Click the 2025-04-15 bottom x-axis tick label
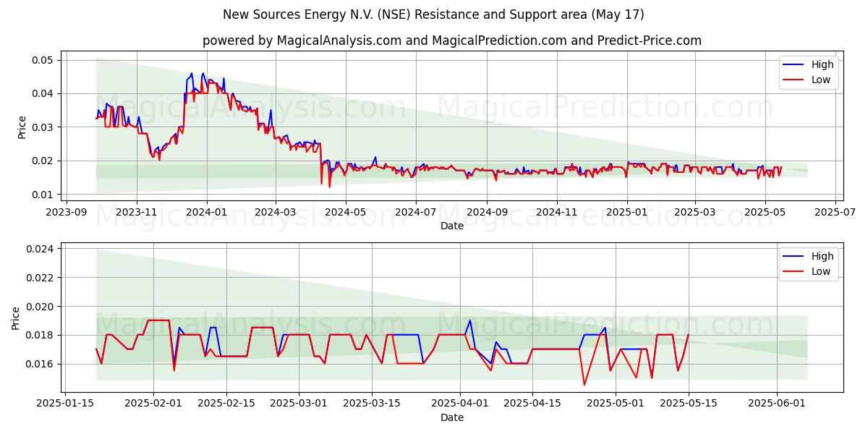This screenshot has height=434, width=868. (532, 403)
